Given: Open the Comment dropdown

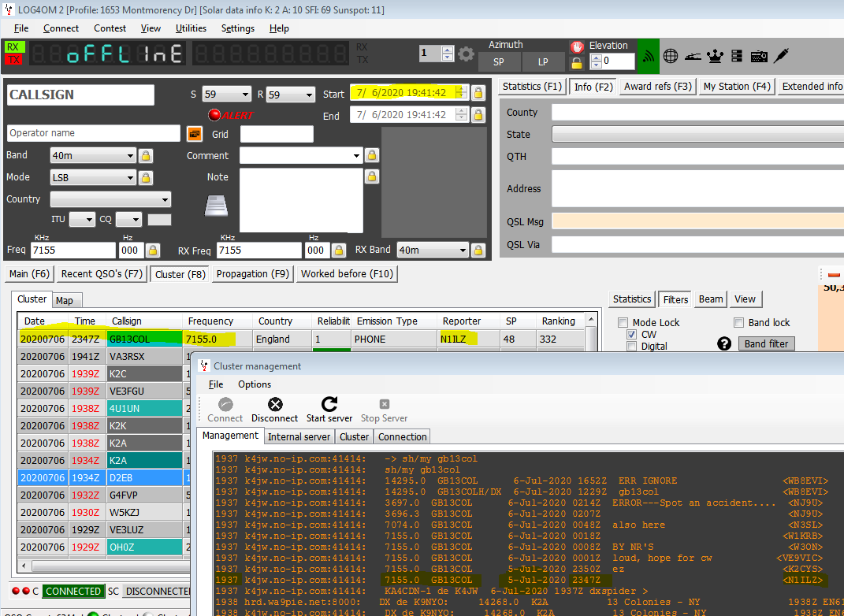Looking at the screenshot, I should point(356,156).
